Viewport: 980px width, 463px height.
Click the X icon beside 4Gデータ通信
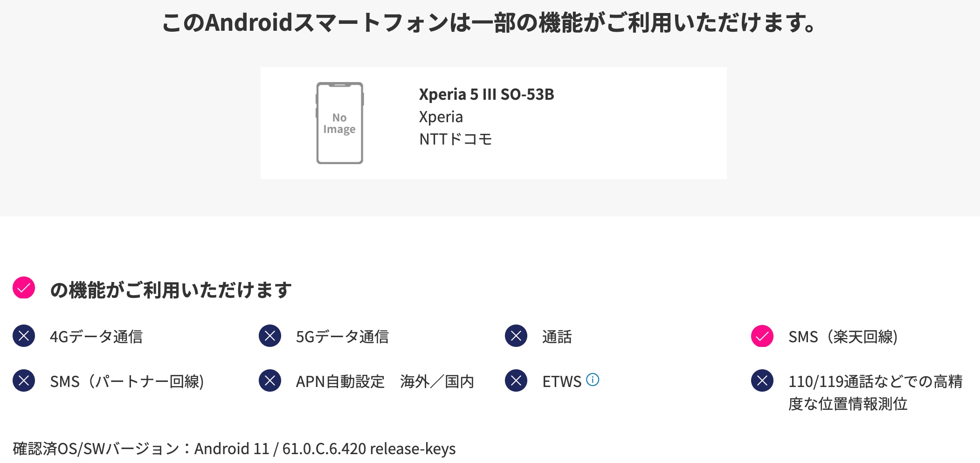(x=24, y=336)
